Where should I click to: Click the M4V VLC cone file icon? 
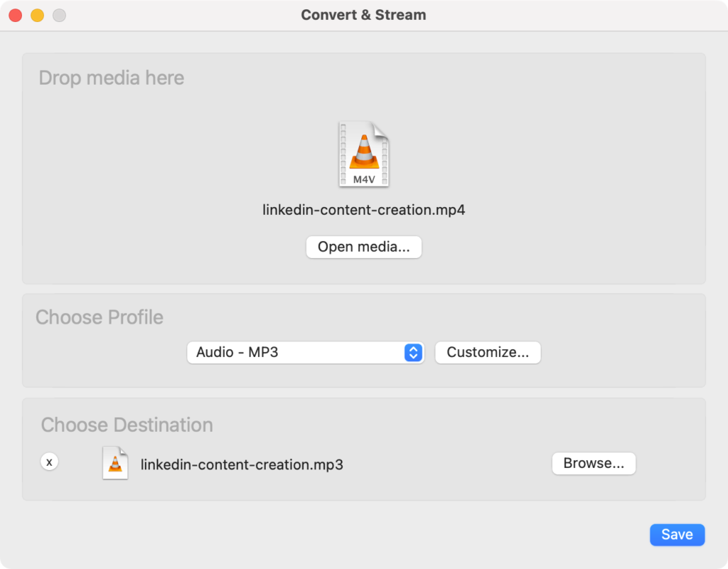pyautogui.click(x=364, y=154)
